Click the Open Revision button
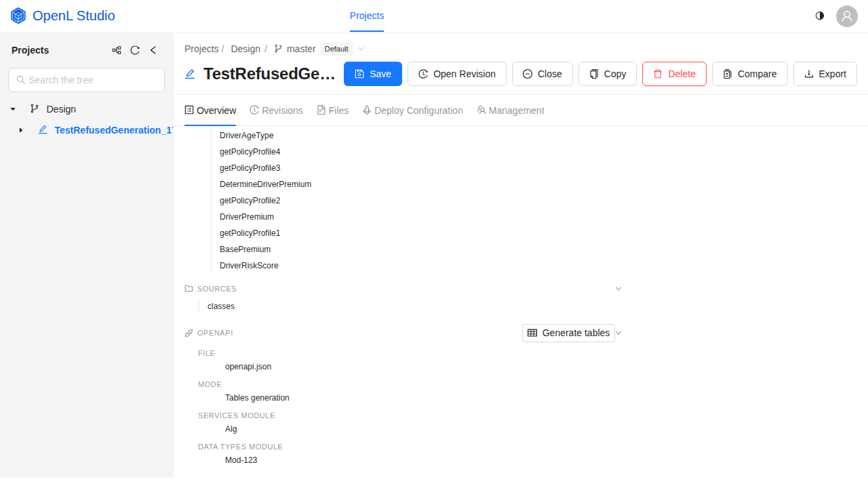This screenshot has width=868, height=488. (x=457, y=74)
